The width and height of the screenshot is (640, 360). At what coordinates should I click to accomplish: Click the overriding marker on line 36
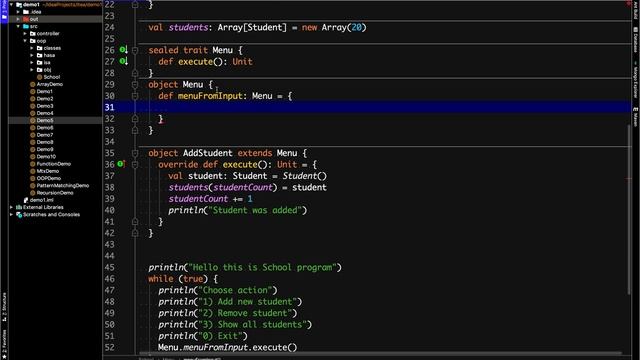click(x=121, y=164)
